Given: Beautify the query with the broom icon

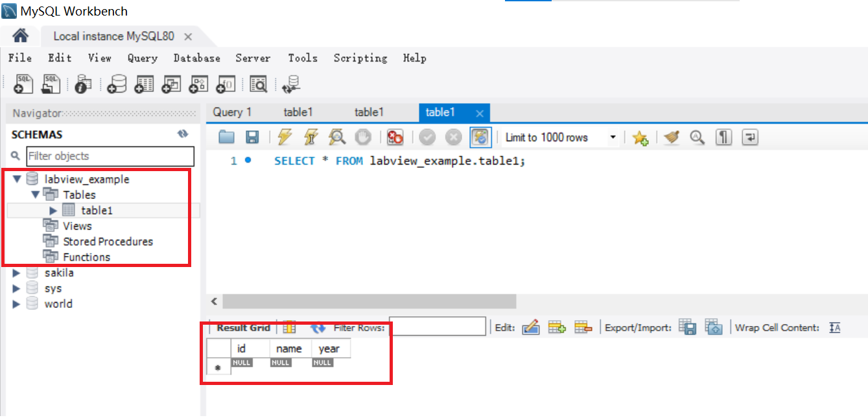Looking at the screenshot, I should click(672, 137).
